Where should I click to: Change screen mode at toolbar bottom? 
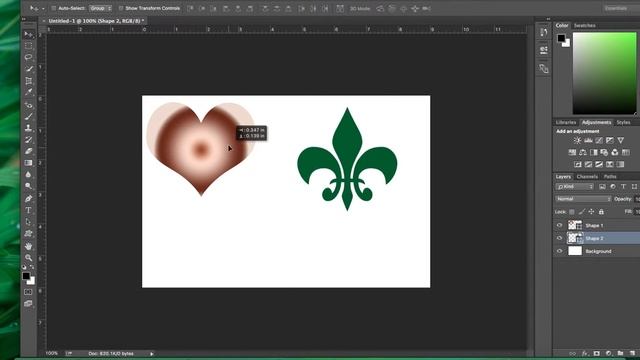pyautogui.click(x=28, y=304)
